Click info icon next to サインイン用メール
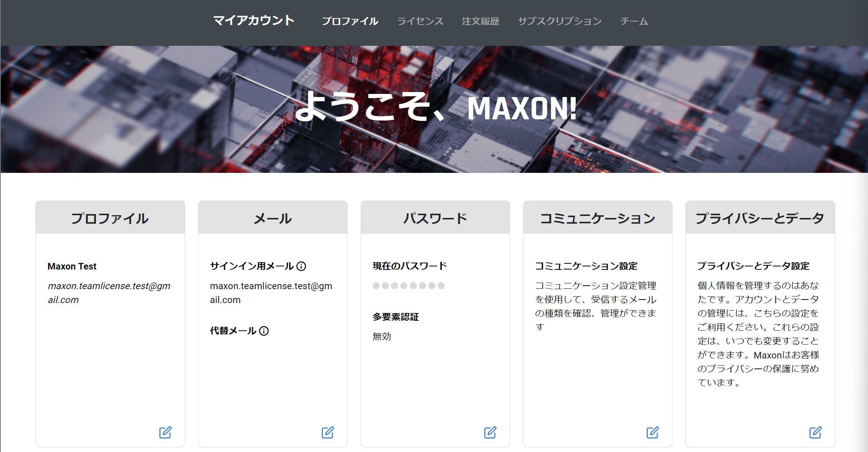The image size is (868, 452). 301,266
